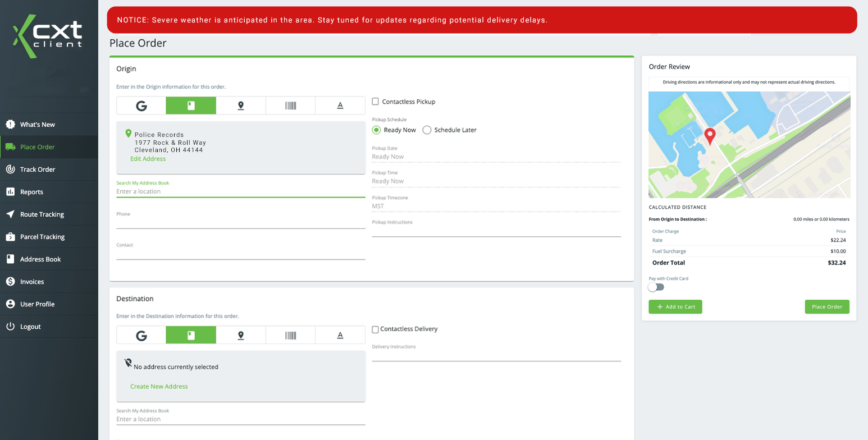Image resolution: width=868 pixels, height=440 pixels.
Task: Go to the Address Book page
Action: [x=42, y=259]
